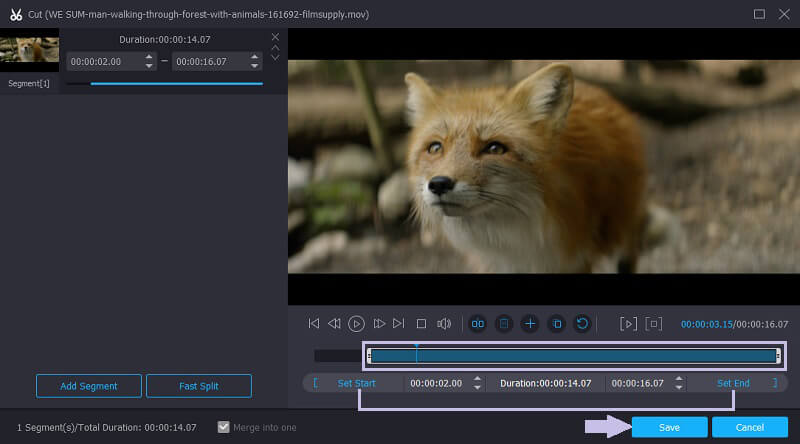
Task: Step back one frame
Action: coord(334,324)
